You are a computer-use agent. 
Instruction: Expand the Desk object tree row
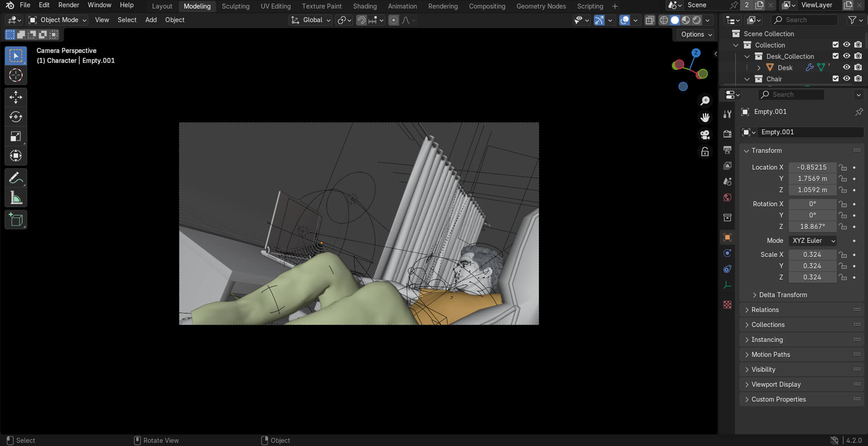[x=759, y=68]
